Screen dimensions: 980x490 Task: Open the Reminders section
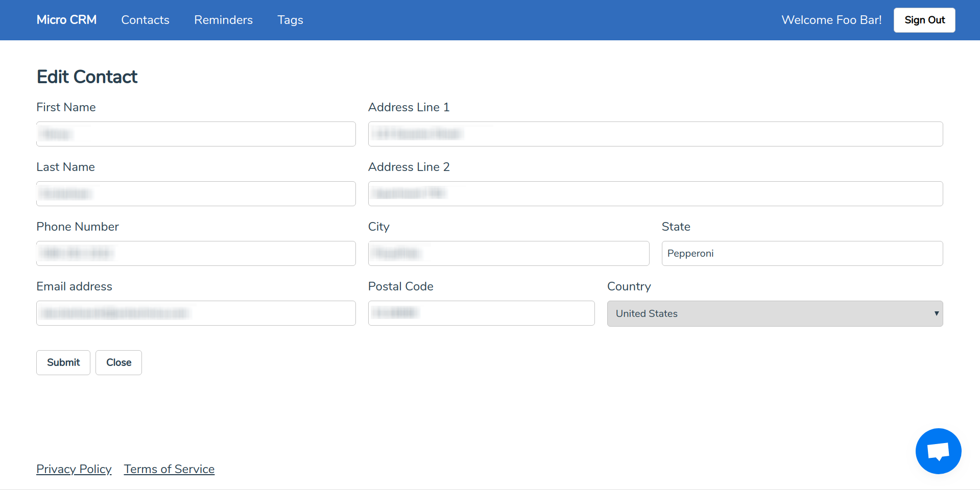point(223,20)
